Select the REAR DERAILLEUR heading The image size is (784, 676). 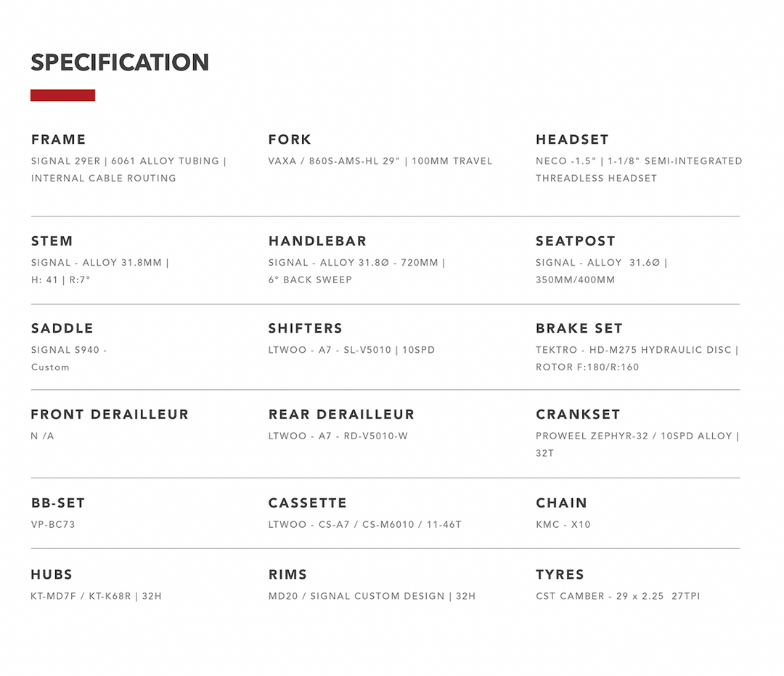click(x=341, y=415)
